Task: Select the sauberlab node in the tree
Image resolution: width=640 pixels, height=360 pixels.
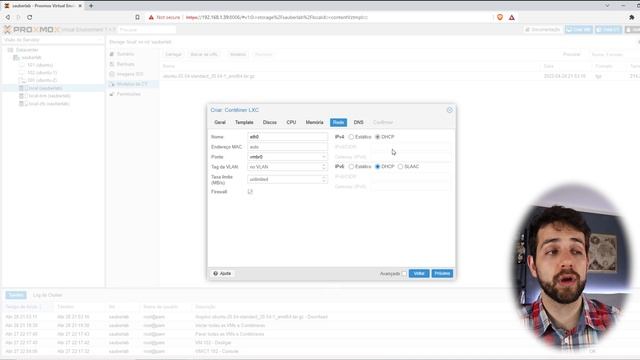Action: tap(31, 58)
